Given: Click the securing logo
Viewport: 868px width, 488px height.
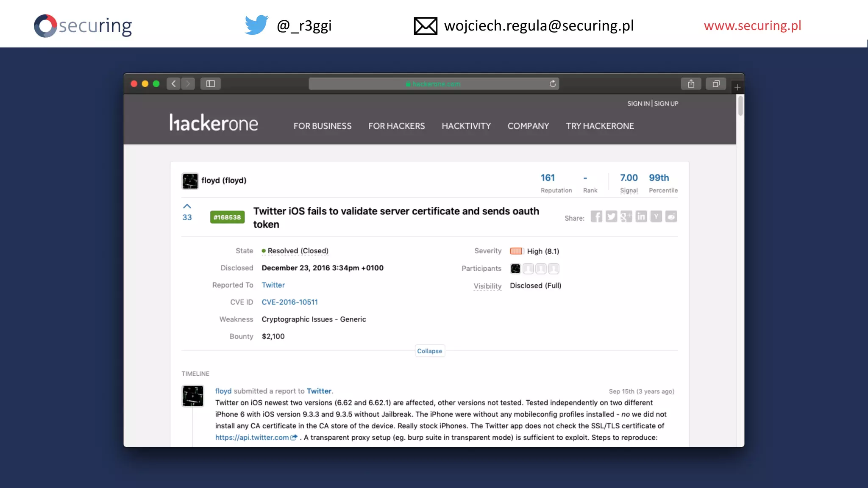Looking at the screenshot, I should (x=83, y=26).
